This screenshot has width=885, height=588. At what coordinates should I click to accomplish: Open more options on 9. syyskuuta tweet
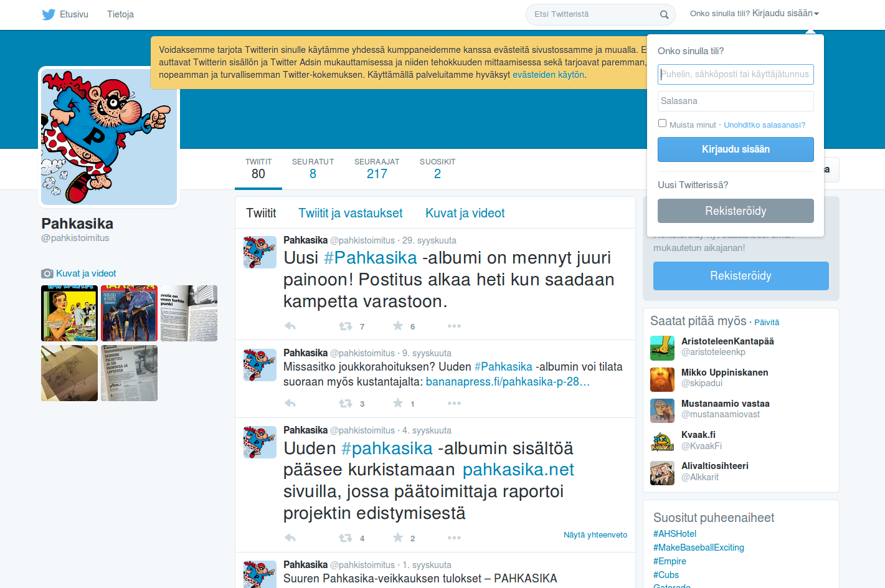pos(454,403)
